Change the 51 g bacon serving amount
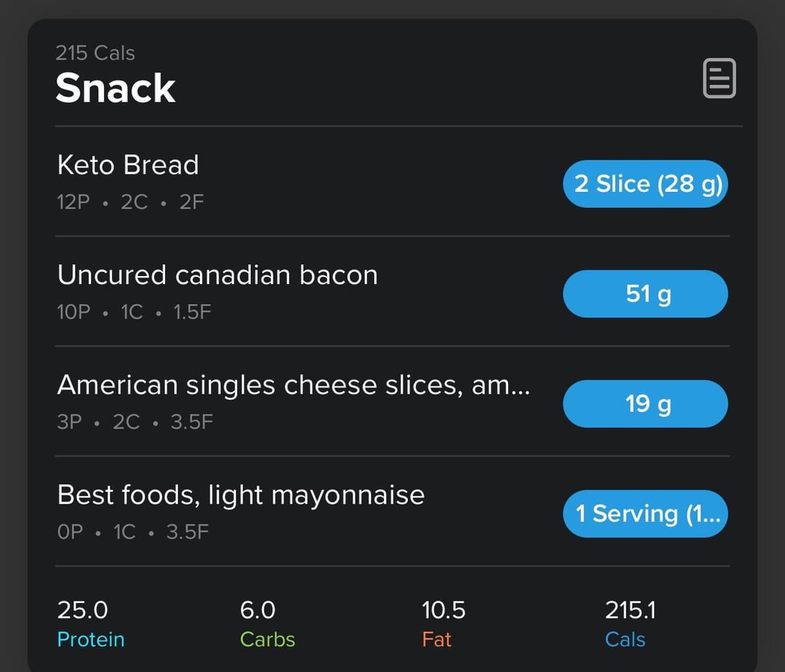 click(x=645, y=294)
